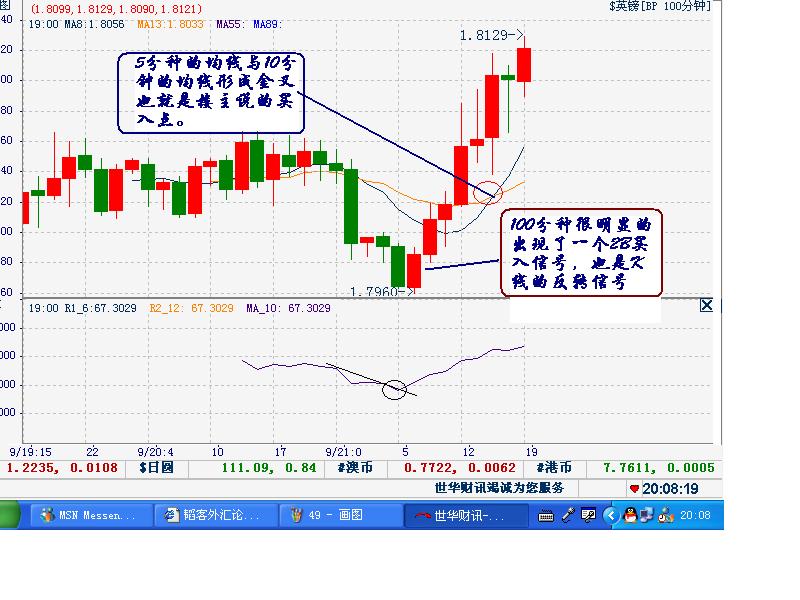Close the lower indicator panel
Screen dimensions: 800x600
706,305
